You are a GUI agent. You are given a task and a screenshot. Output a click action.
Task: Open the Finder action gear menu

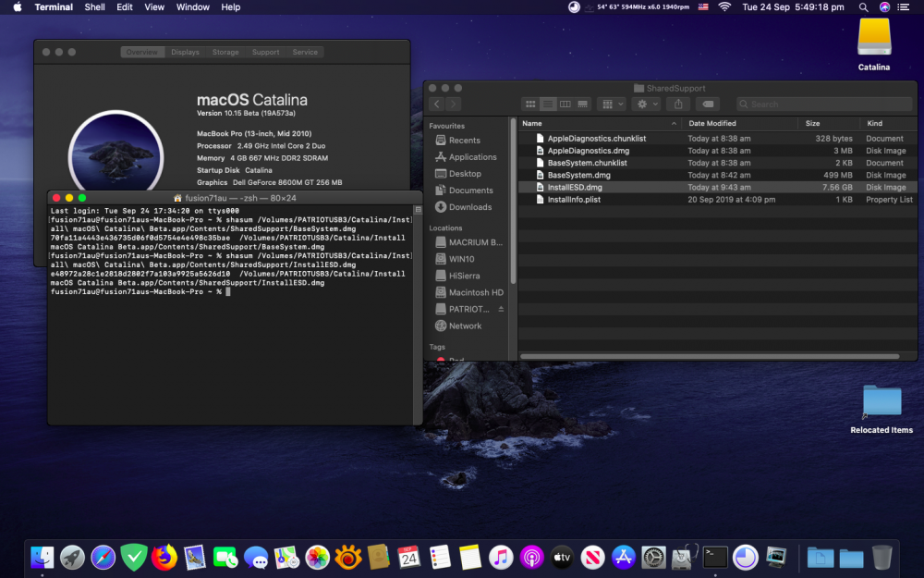click(647, 105)
